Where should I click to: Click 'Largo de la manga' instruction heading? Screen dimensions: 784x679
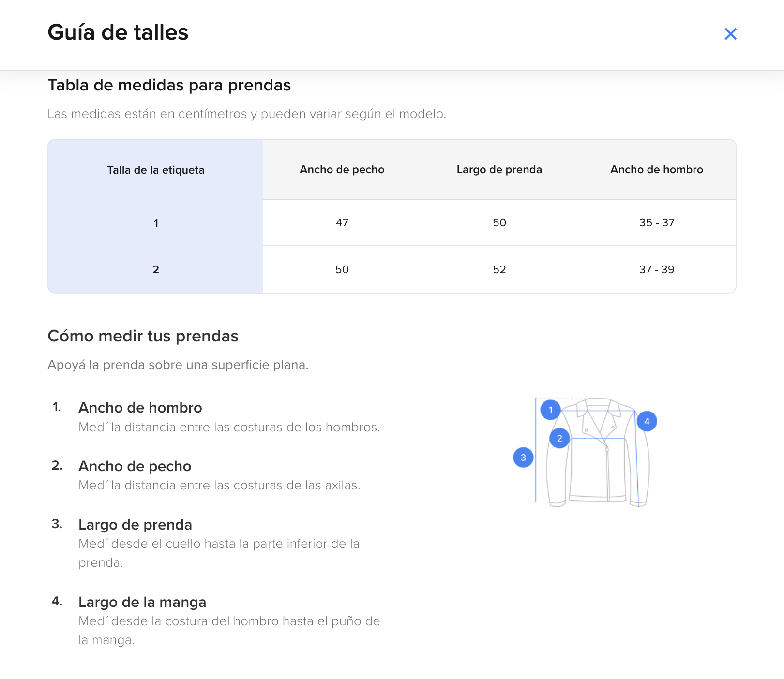142,602
